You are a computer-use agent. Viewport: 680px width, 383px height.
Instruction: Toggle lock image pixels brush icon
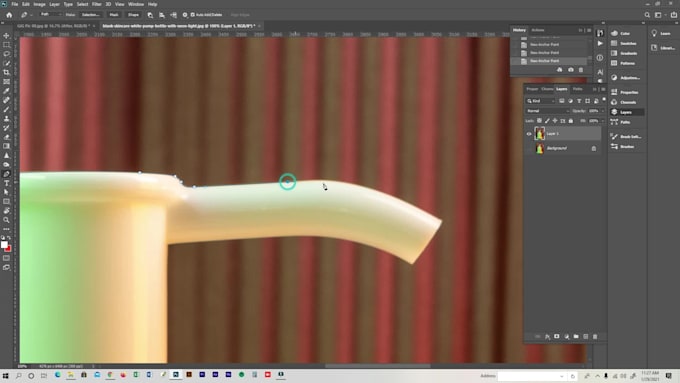[x=547, y=121]
